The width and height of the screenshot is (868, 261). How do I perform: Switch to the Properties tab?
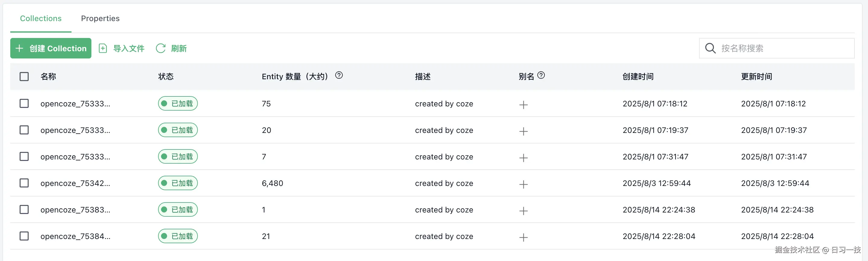pyautogui.click(x=100, y=18)
